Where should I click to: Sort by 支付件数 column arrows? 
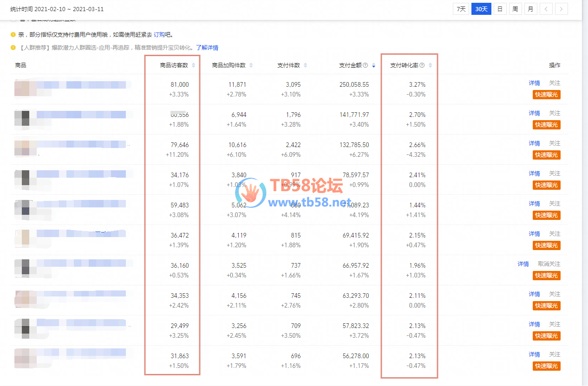pos(305,65)
